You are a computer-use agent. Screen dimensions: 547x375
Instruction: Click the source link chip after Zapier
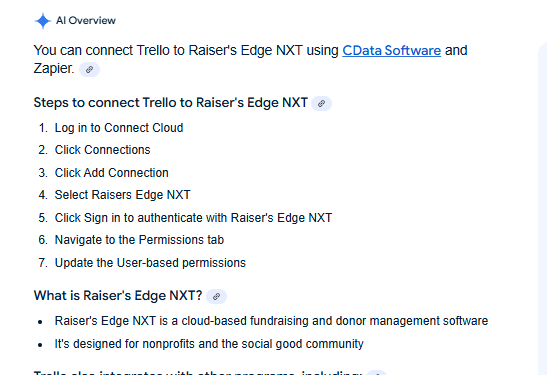[x=89, y=69]
